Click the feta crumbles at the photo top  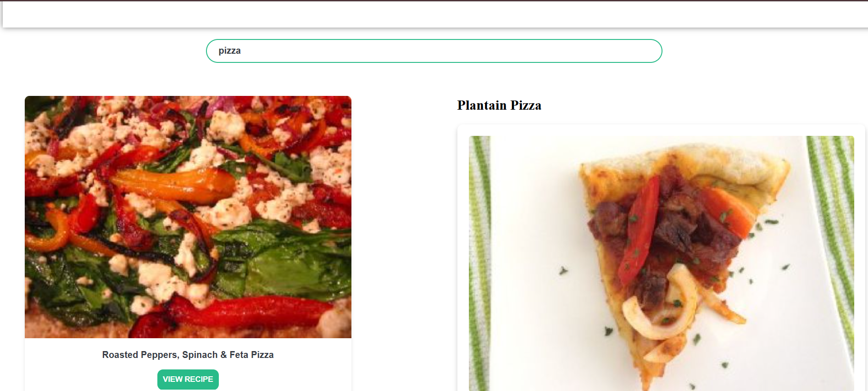pos(225,125)
